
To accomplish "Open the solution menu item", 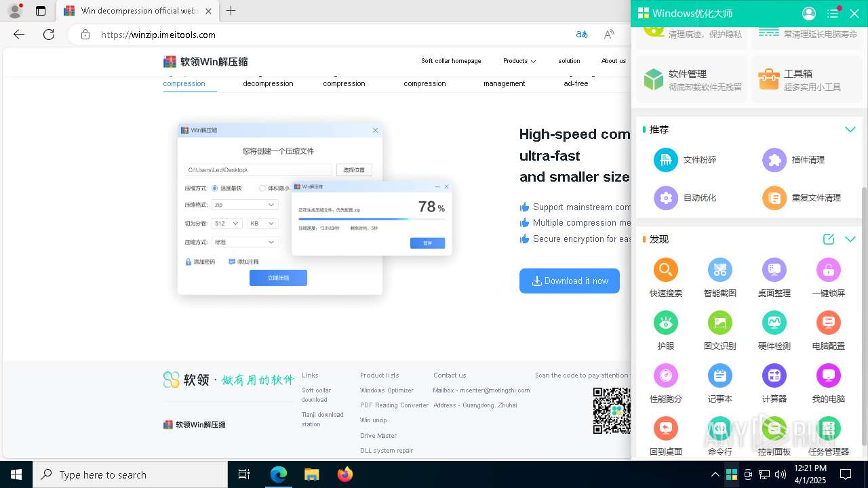I will 569,61.
